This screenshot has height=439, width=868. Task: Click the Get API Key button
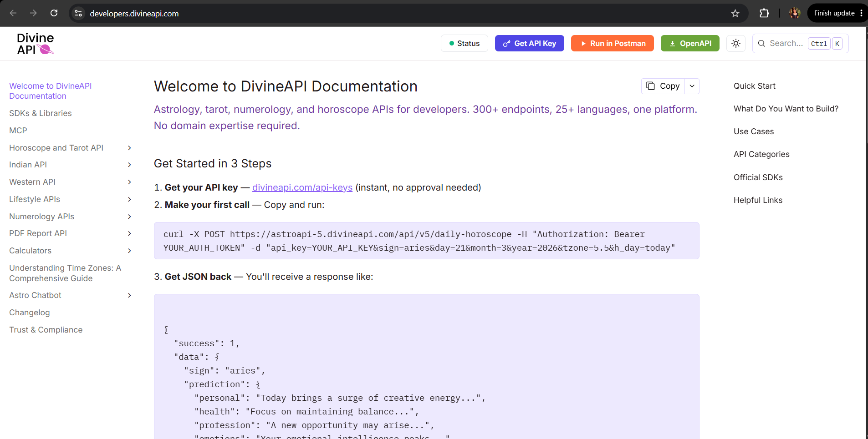click(530, 43)
